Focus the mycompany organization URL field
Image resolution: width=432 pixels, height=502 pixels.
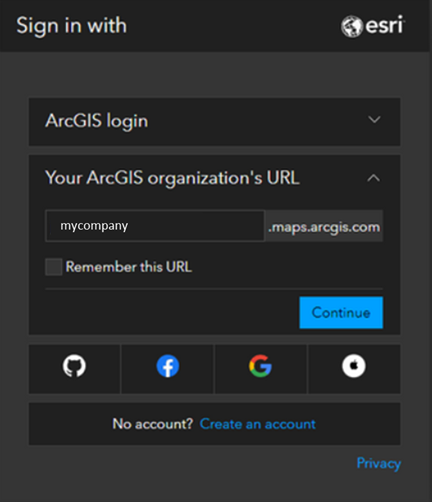click(155, 226)
